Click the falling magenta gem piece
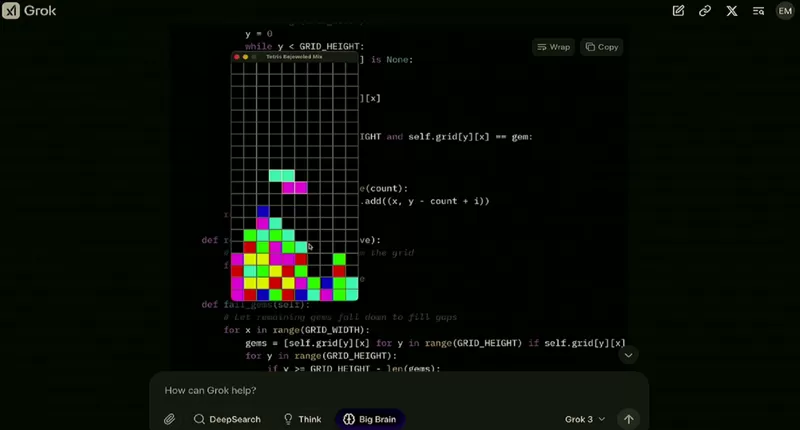This screenshot has width=800, height=430. click(x=294, y=188)
